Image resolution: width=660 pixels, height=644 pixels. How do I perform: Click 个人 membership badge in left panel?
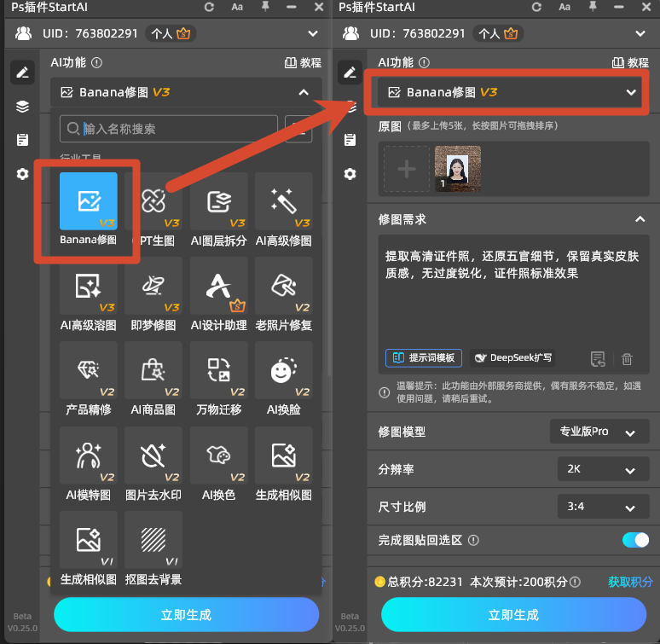[171, 33]
